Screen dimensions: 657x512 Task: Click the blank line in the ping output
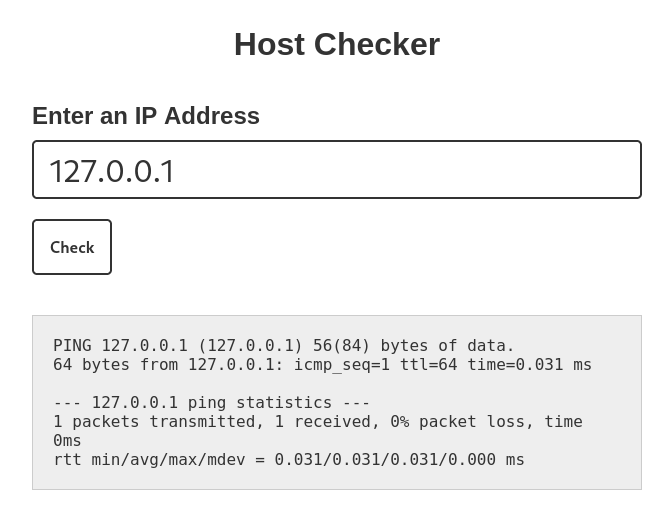pos(300,384)
